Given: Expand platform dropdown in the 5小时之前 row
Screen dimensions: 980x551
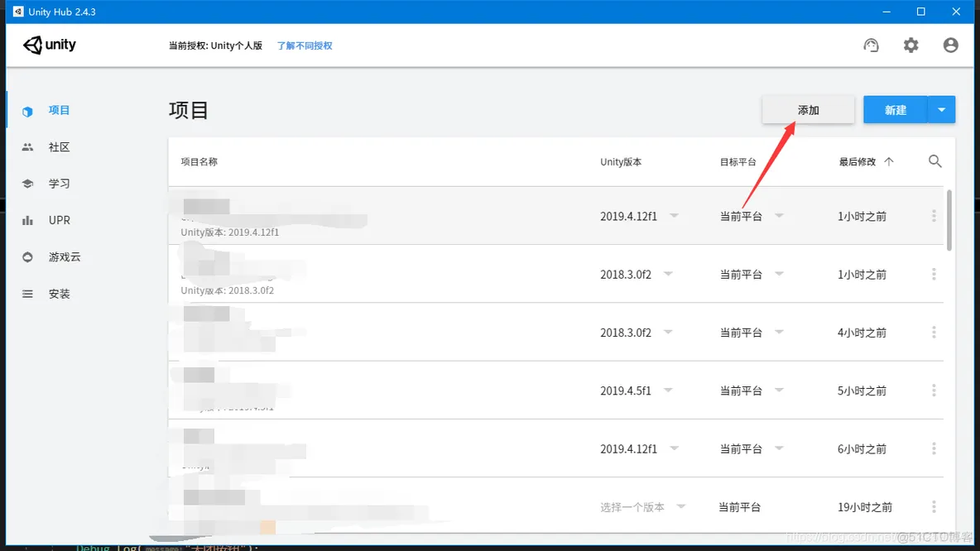Looking at the screenshot, I should coord(779,390).
